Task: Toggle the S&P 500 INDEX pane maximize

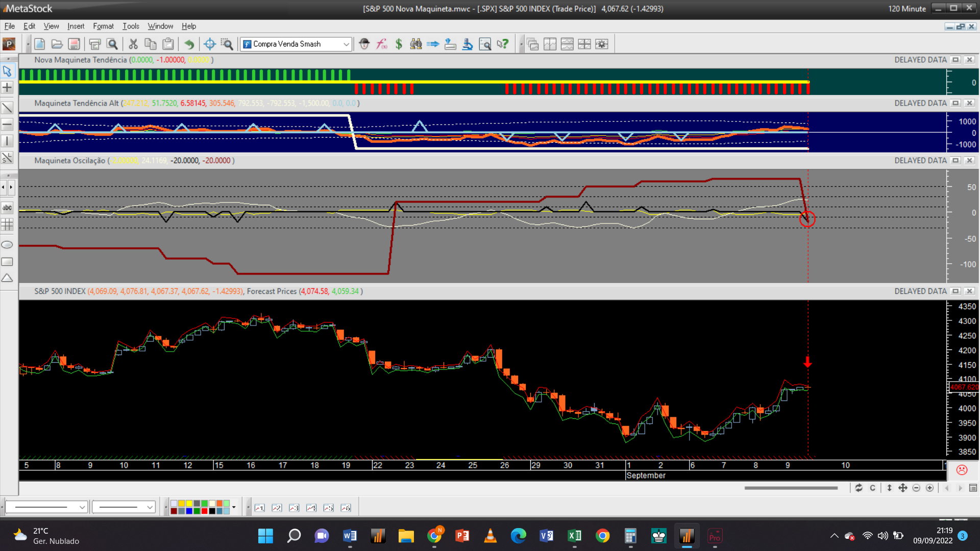Action: click(x=955, y=291)
